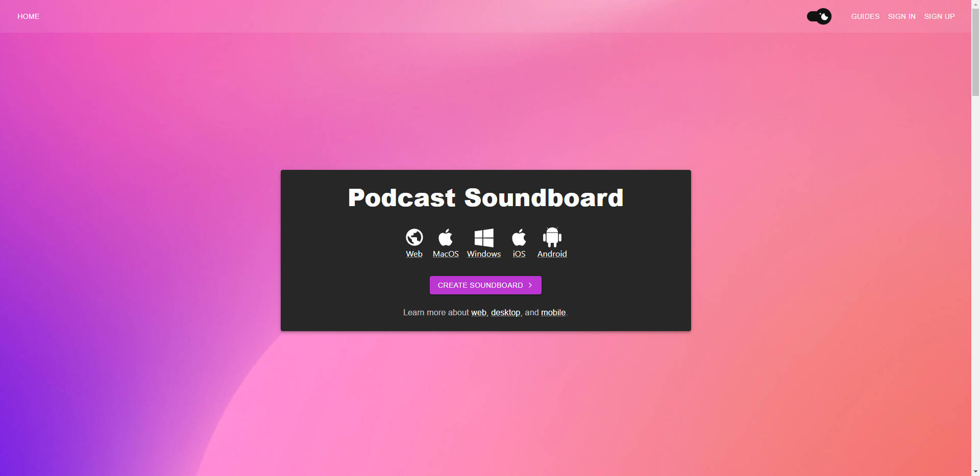Screen dimensions: 980x476
Task: Click the MacOS Apple icon
Action: coord(445,236)
